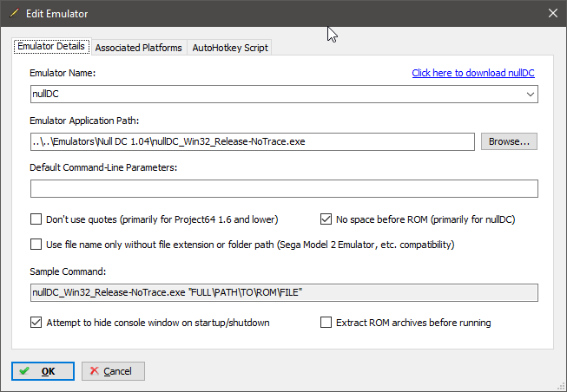Click the download nullDC link
This screenshot has width=567, height=392.
tap(473, 73)
